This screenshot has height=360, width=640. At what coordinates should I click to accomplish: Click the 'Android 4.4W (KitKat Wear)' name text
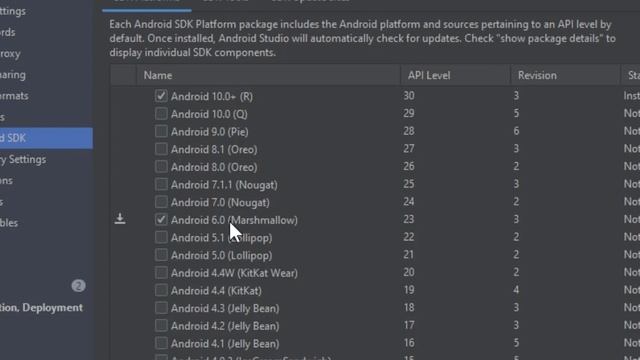pyautogui.click(x=234, y=273)
